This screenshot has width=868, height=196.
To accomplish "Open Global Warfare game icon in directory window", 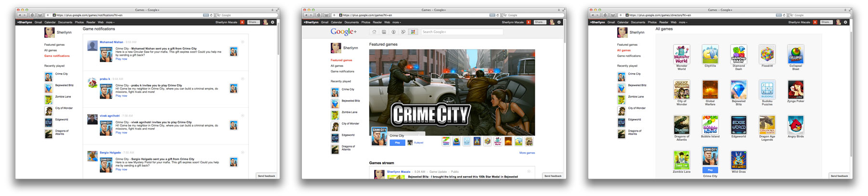I will [710, 90].
